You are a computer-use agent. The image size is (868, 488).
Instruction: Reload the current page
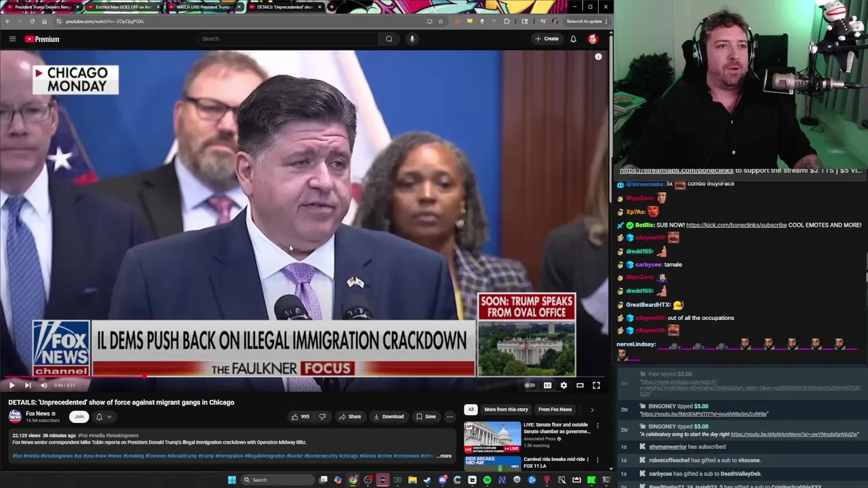[32, 21]
